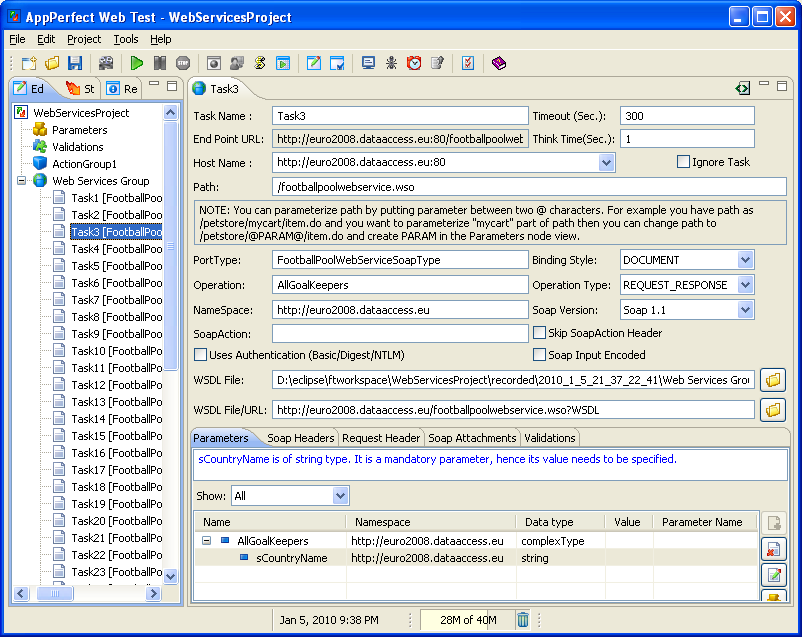
Task: Toggle the Ignore Task checkbox
Action: tap(683, 162)
